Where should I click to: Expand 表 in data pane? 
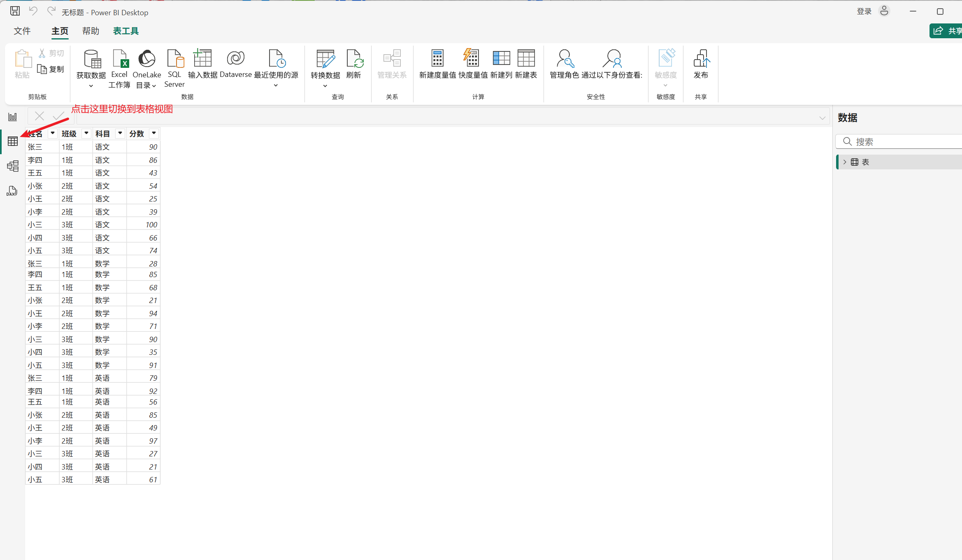[x=845, y=162]
